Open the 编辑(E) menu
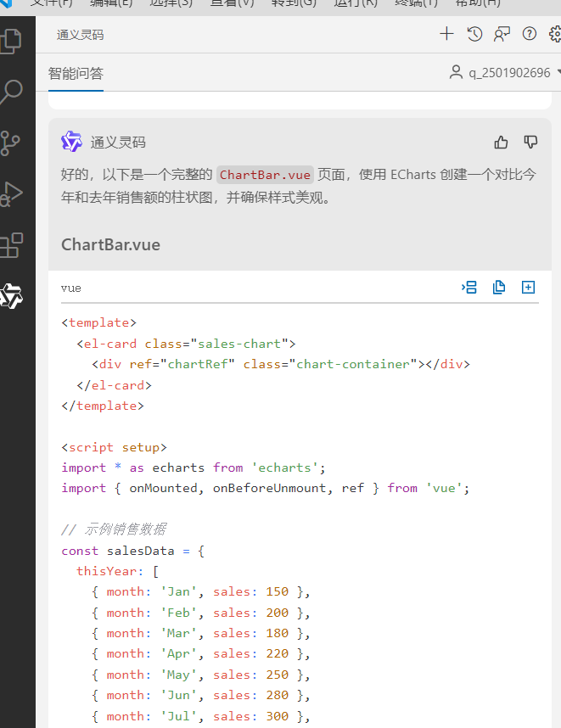 [x=111, y=3]
